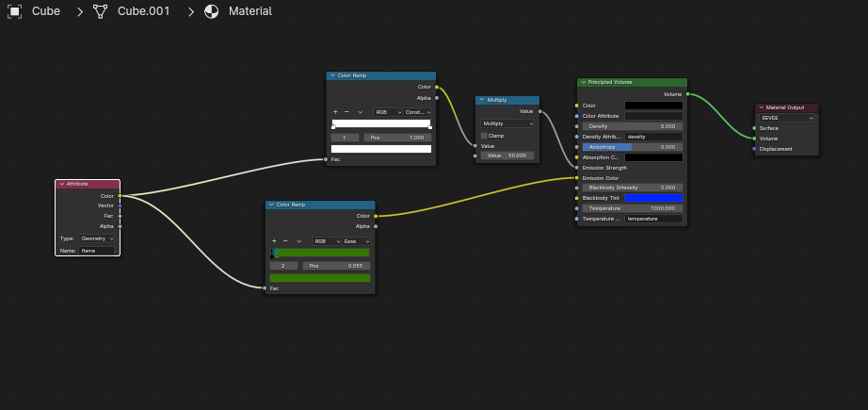Add a stop in the green Color Ramp
The image size is (868, 410).
click(274, 241)
